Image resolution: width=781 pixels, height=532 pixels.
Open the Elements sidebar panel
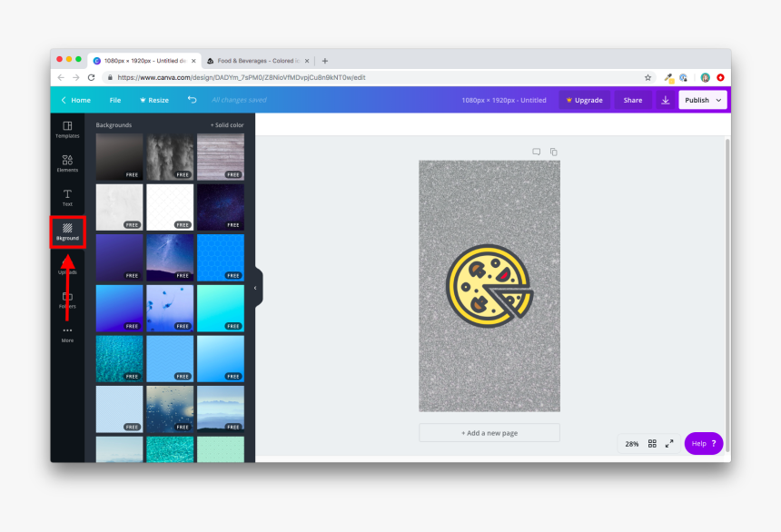pyautogui.click(x=67, y=163)
